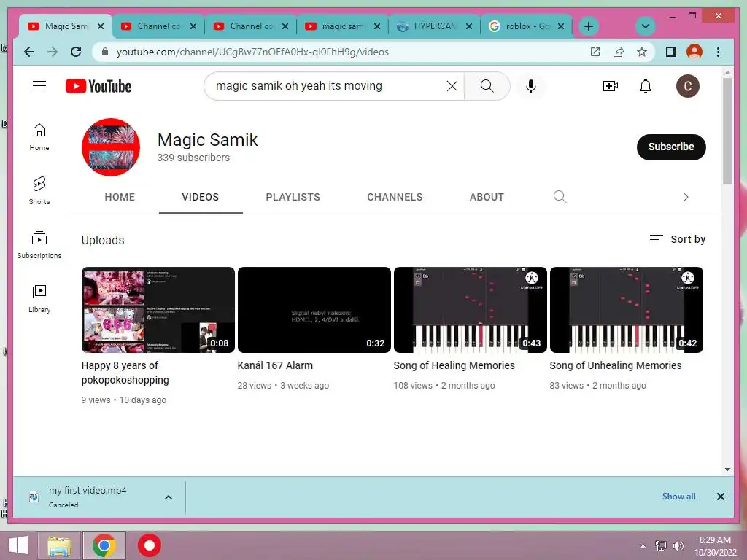The height and width of the screenshot is (560, 747).
Task: Click the open-in-app icon in address bar
Action: click(595, 52)
